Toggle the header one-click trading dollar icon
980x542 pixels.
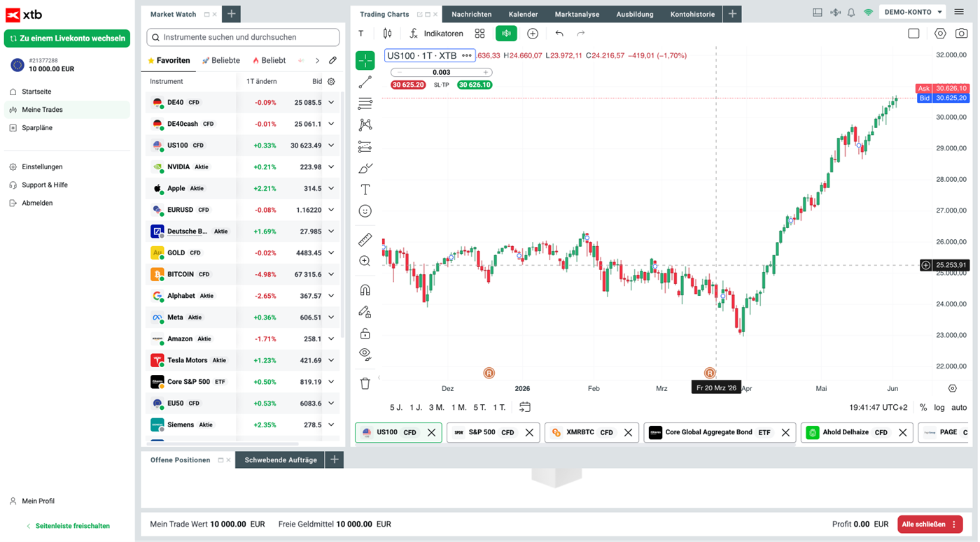pyautogui.click(x=835, y=13)
